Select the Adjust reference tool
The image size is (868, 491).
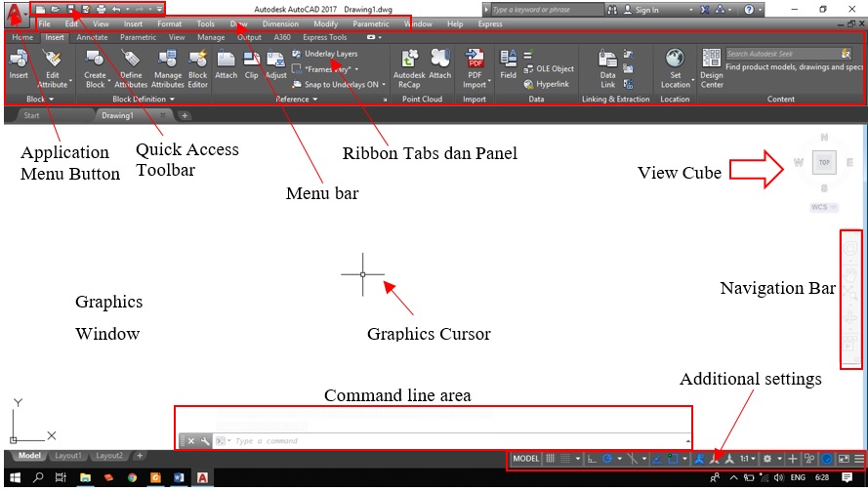pyautogui.click(x=275, y=64)
